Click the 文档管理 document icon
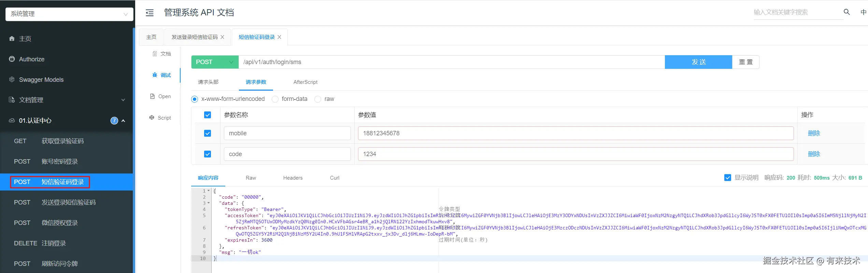This screenshot has width=868, height=273. pyautogui.click(x=12, y=100)
